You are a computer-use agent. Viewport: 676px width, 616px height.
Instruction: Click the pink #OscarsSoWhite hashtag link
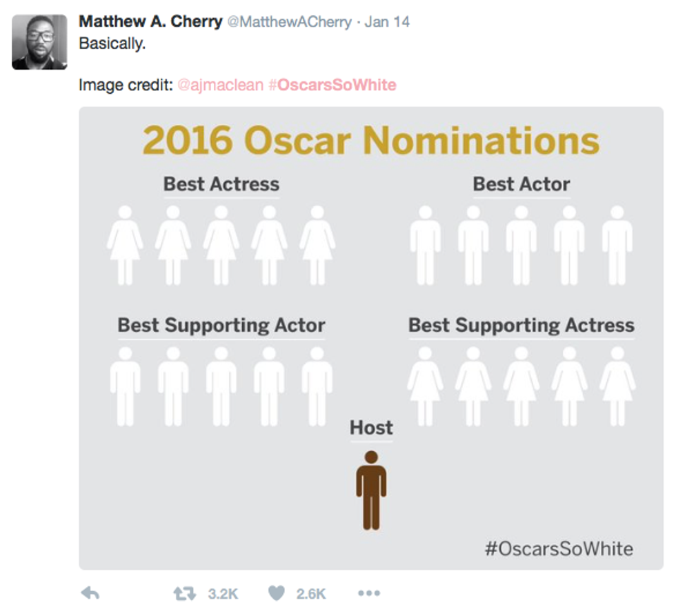(332, 85)
